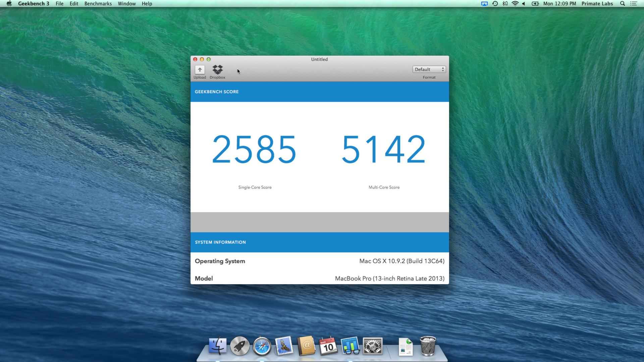Open the Primate Labs status menu

[x=597, y=4]
